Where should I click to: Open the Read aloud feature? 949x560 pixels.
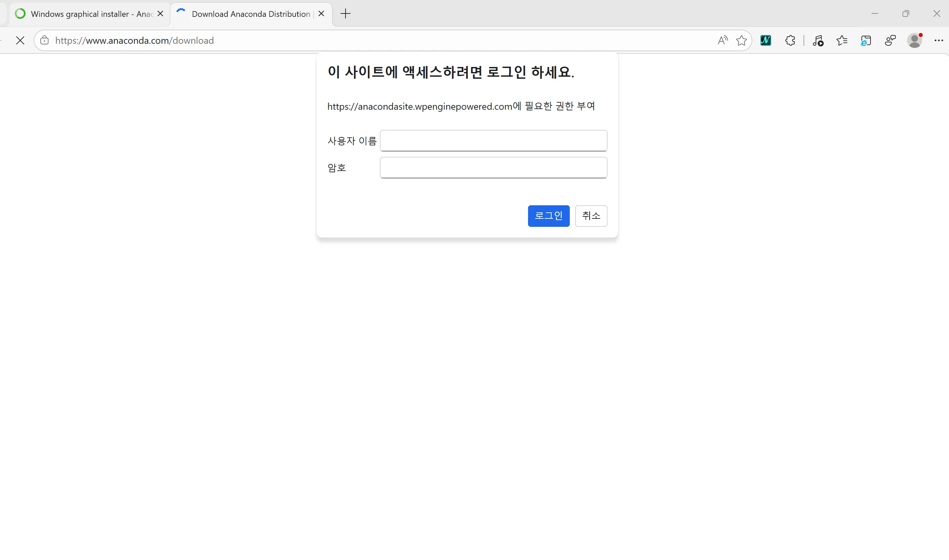point(722,40)
